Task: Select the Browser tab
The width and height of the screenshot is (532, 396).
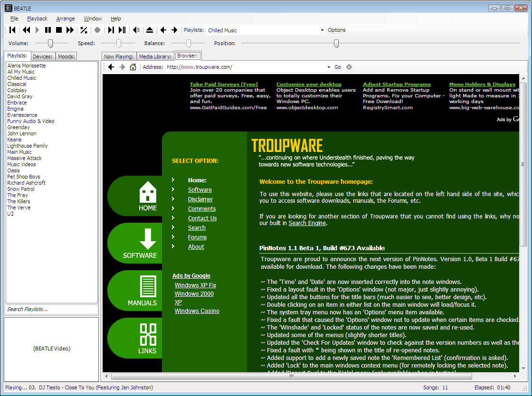Action: (x=188, y=56)
